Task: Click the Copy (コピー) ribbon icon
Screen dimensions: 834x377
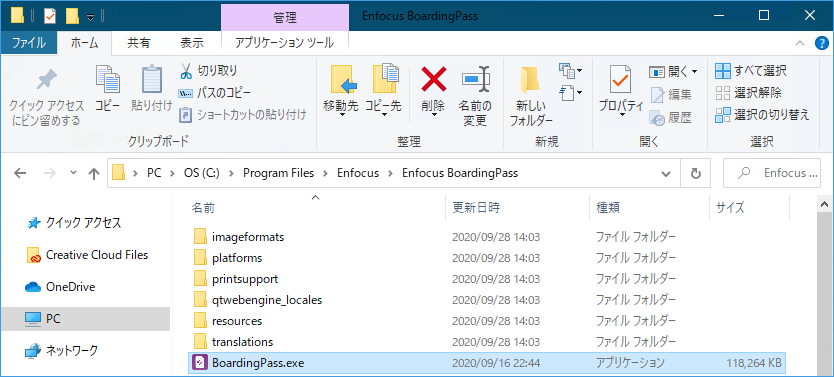Action: click(108, 80)
